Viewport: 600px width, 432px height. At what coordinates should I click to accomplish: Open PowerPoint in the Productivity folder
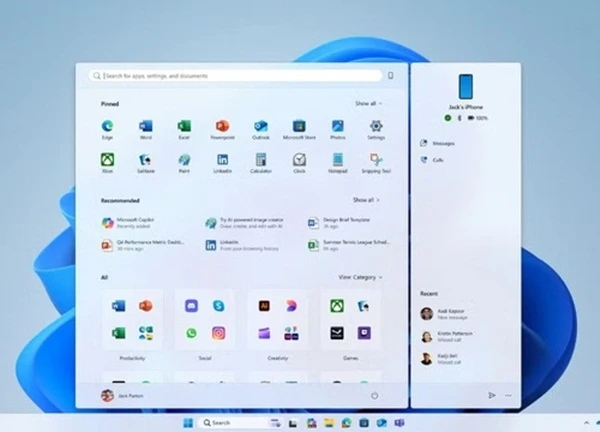coord(145,306)
